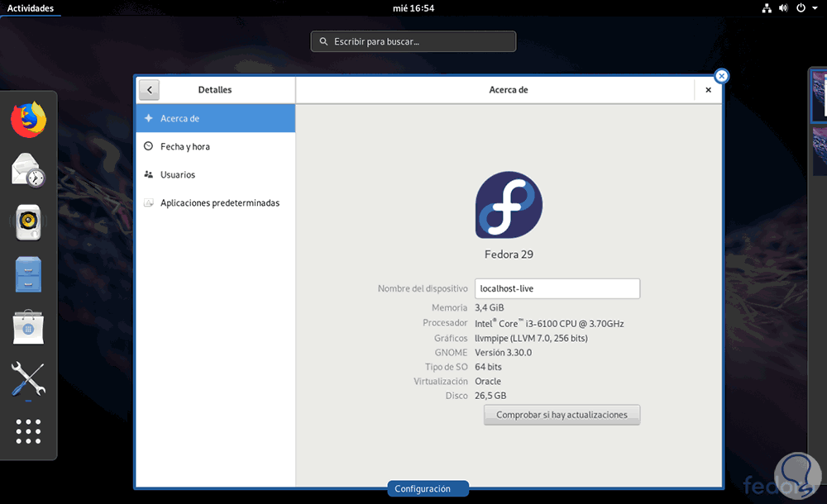
Task: Open Files cabinet icon in dock
Action: [x=28, y=274]
